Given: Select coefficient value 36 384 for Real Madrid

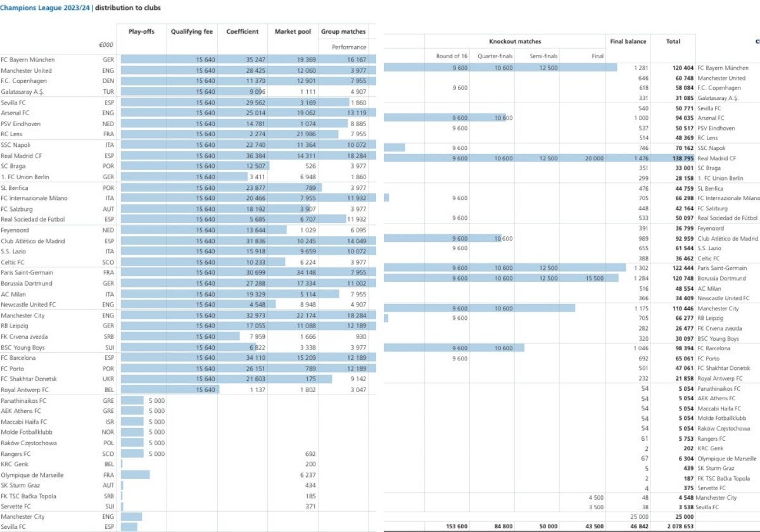Looking at the screenshot, I should (255, 156).
